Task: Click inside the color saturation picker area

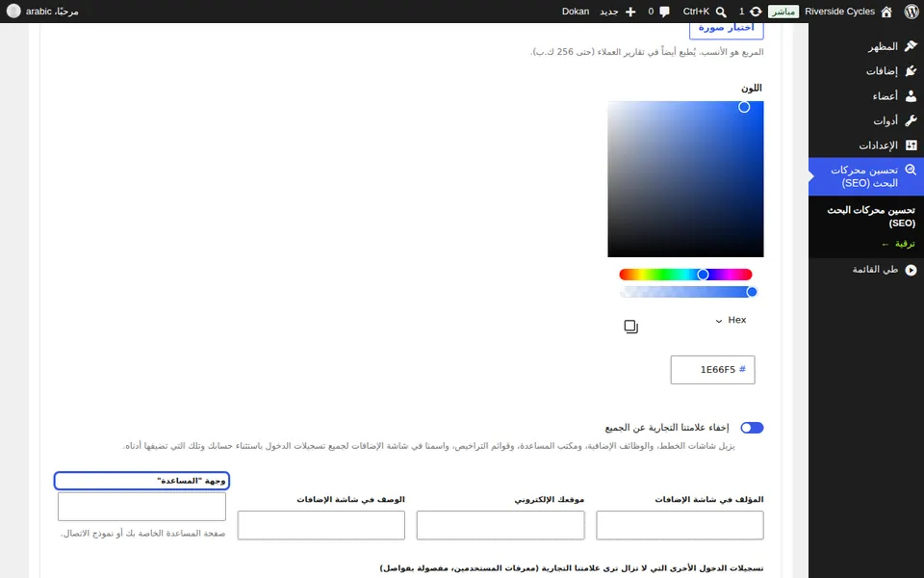Action: tap(685, 179)
